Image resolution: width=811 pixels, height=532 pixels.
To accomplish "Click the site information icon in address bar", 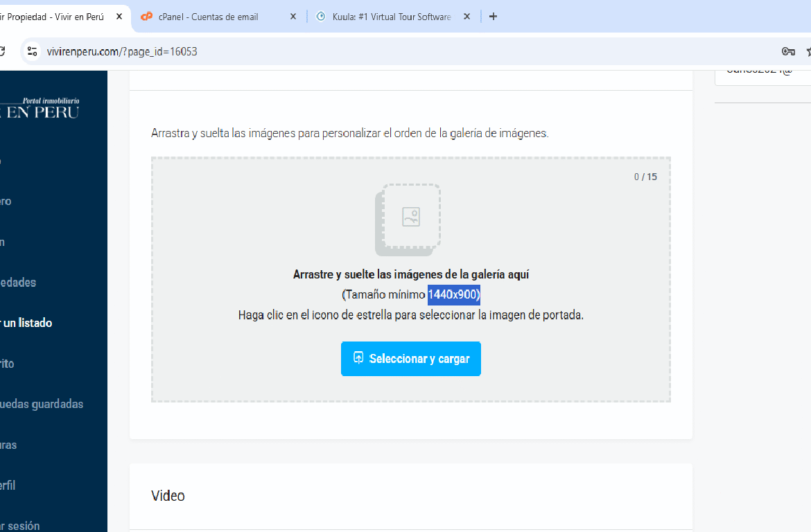I will coord(32,51).
